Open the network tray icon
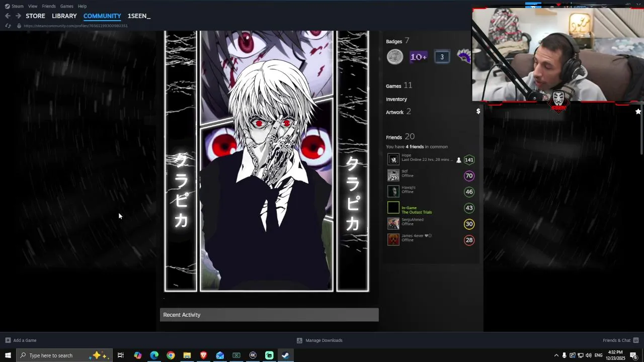Viewport: 644px width, 362px height. [580, 355]
